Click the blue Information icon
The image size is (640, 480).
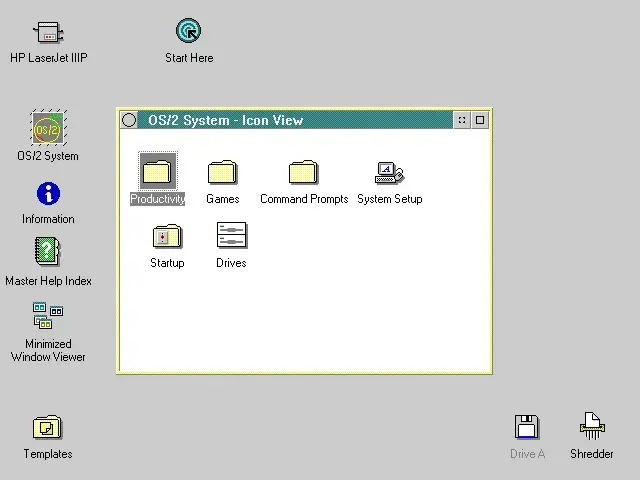(x=48, y=193)
